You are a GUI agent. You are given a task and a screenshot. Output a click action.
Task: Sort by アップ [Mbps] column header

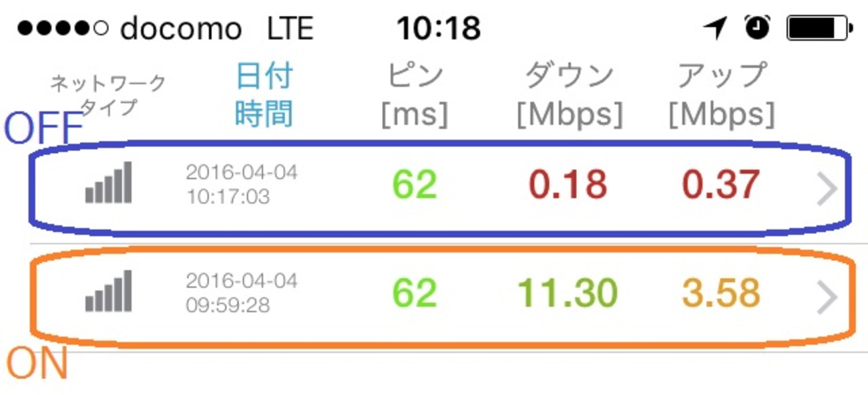pos(722,96)
